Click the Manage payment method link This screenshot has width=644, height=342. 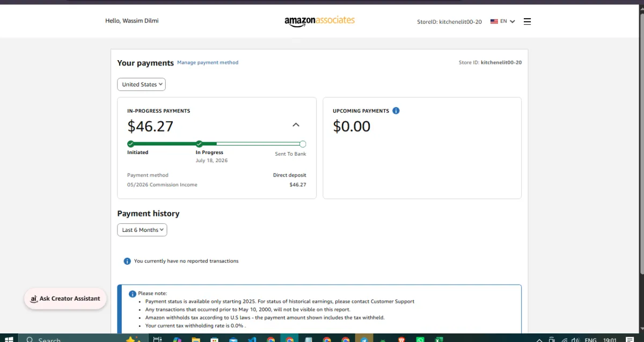[x=208, y=62]
